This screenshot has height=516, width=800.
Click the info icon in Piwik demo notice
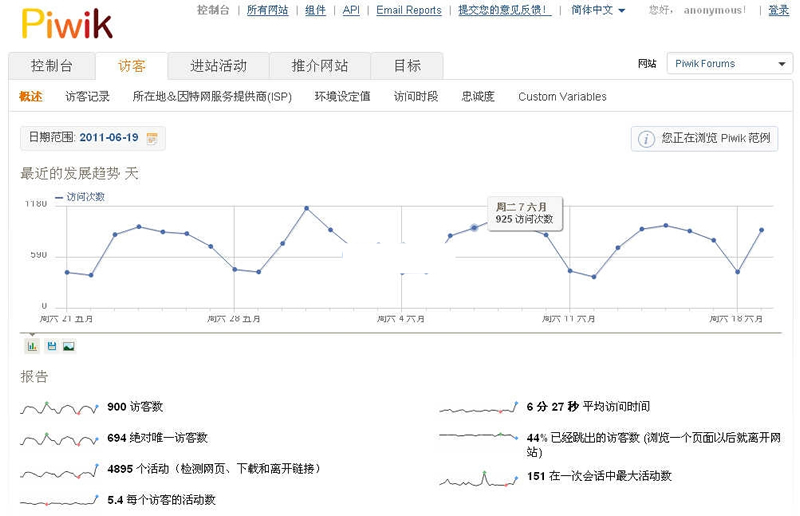646,139
